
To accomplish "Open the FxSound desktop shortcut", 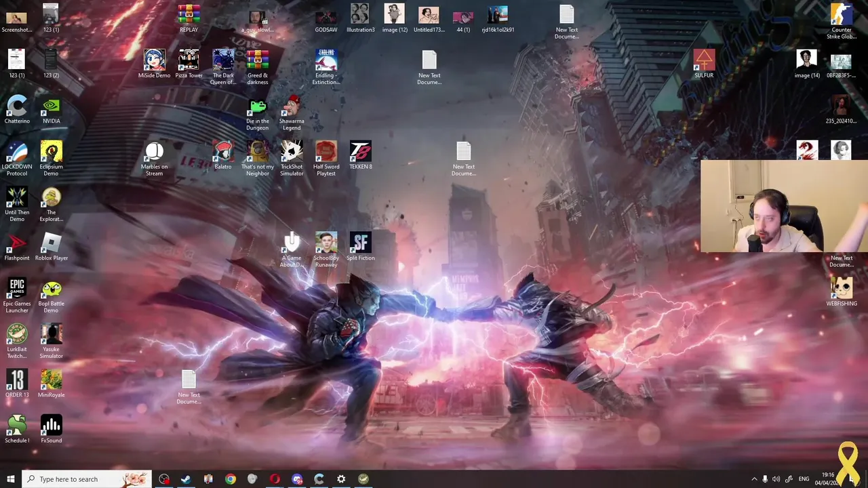I will [x=52, y=429].
